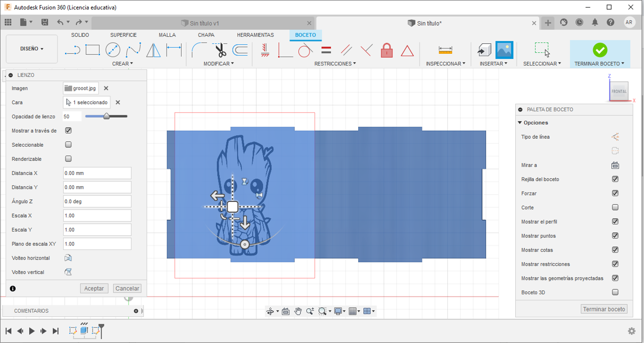
Task: Click the Measure tool icon
Action: tap(445, 50)
